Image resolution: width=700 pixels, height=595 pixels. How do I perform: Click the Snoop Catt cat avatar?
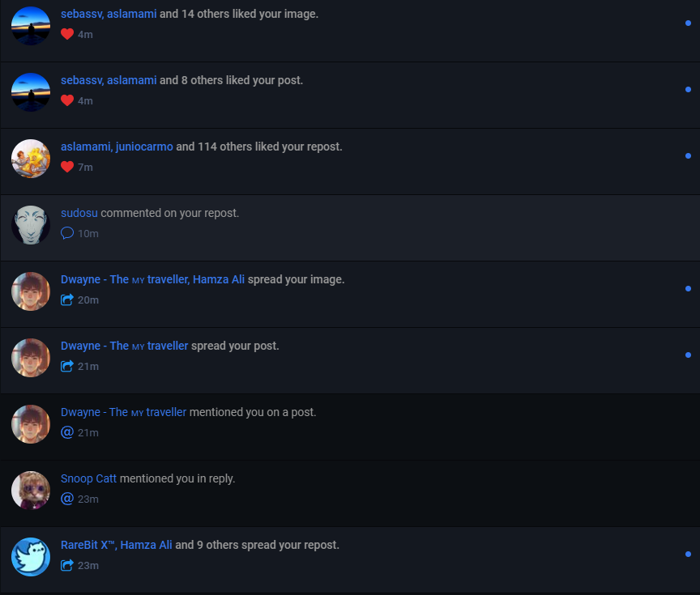coord(31,491)
